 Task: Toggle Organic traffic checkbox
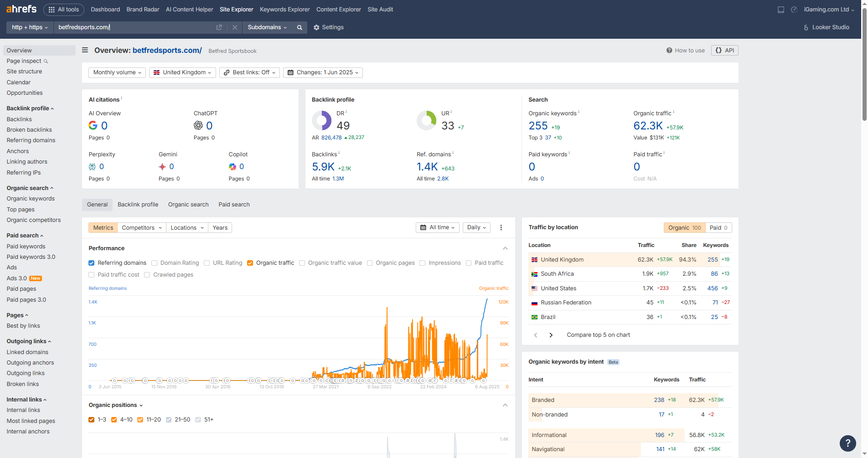point(250,263)
